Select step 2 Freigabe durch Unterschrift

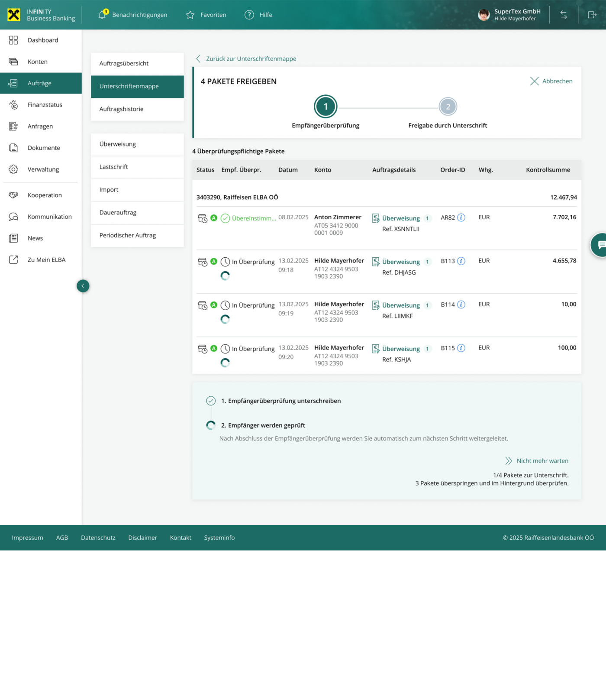(x=448, y=107)
